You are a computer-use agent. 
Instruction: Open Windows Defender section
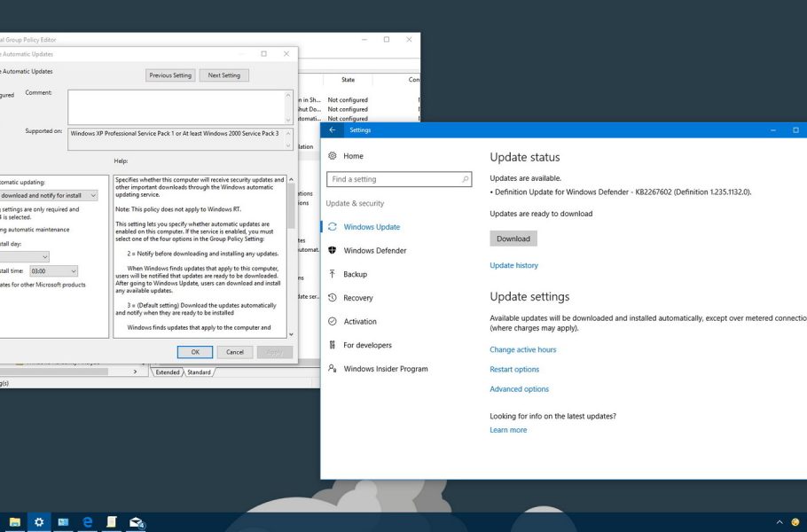(374, 251)
